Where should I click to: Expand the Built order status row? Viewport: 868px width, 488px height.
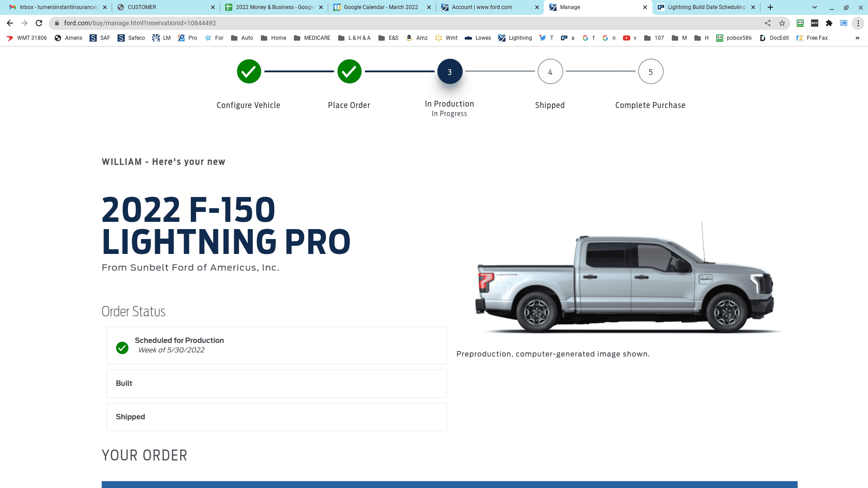[x=277, y=383]
